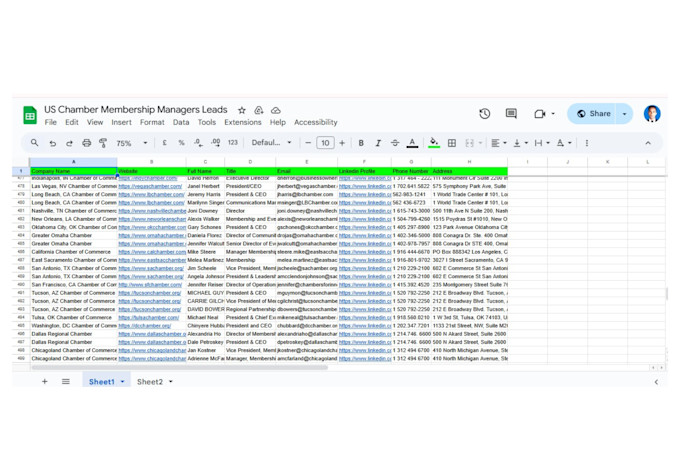Open version history clock icon

(484, 114)
